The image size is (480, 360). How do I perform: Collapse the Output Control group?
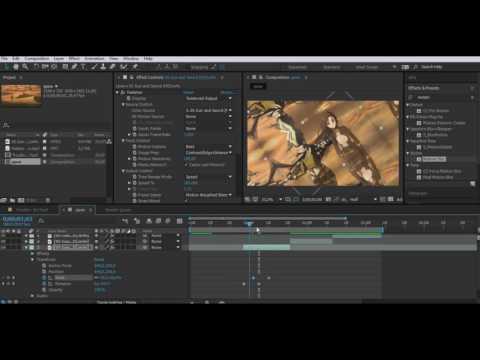coord(123,171)
